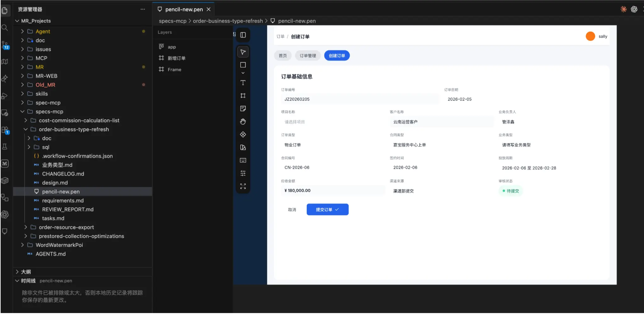The image size is (644, 314).
Task: Select the Sticky Note tool
Action: (x=243, y=109)
